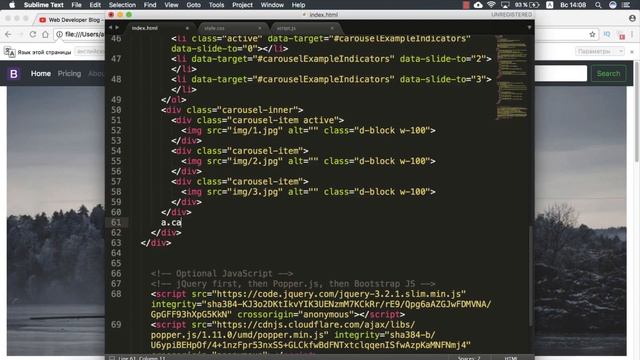Open the AirPlay display menu icon
This screenshot has width=640, height=360.
[505, 5]
